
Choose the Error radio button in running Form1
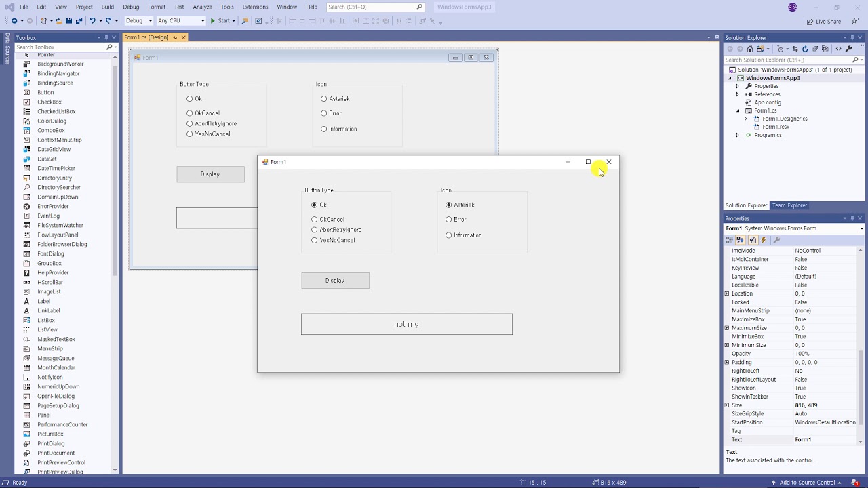pos(448,220)
